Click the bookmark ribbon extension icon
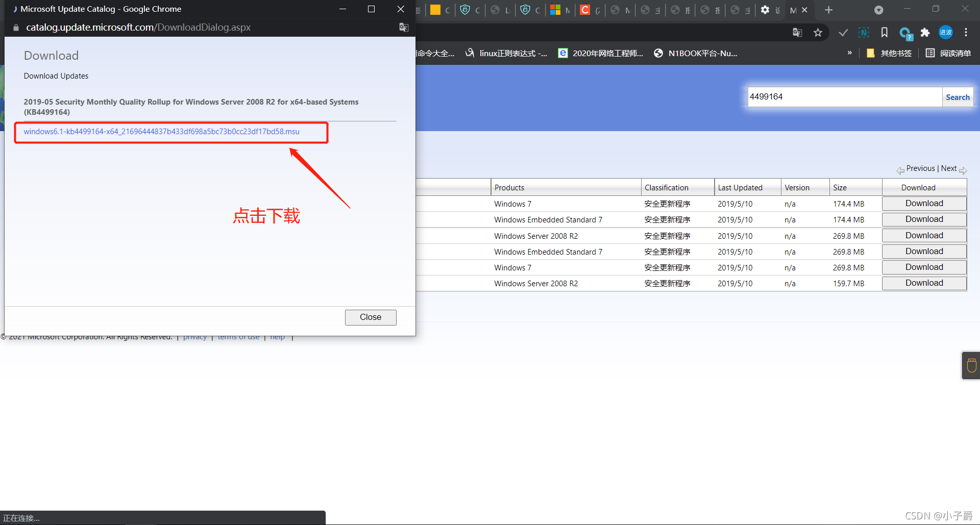 [885, 33]
